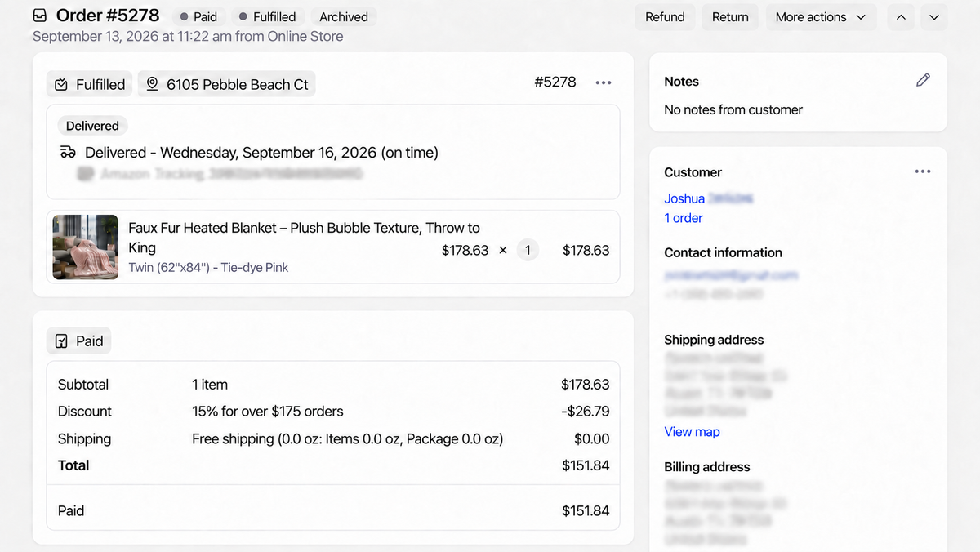Click the Twin (62"x84") - Tie-dye Pink variant text
The width and height of the screenshot is (980, 552).
[208, 267]
